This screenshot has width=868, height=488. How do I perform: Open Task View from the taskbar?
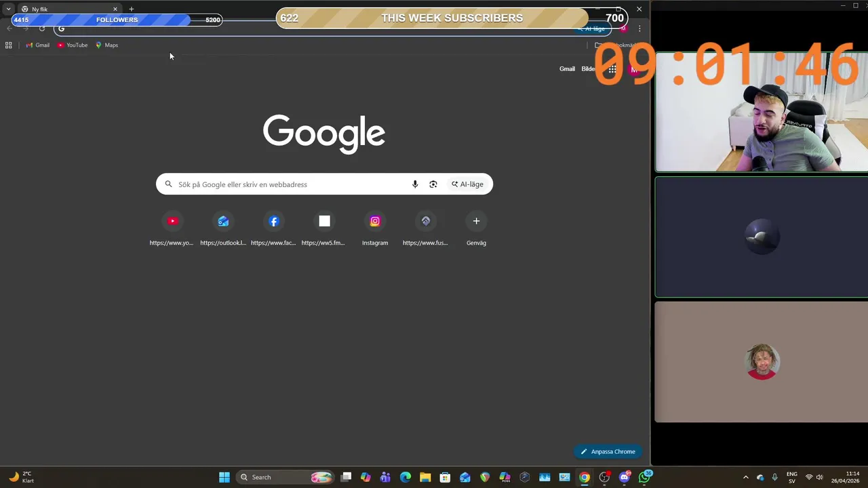coord(346,477)
